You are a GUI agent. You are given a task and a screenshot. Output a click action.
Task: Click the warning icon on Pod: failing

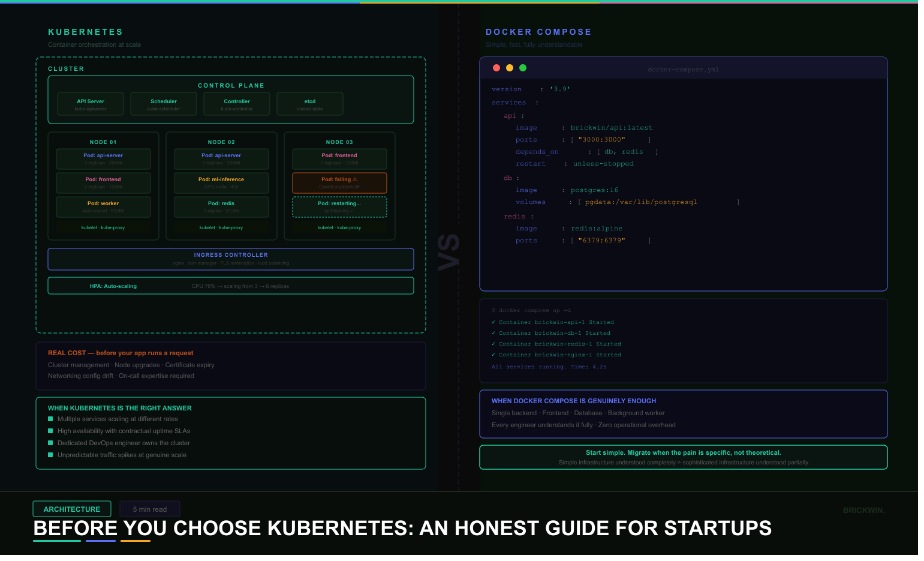[x=355, y=179]
